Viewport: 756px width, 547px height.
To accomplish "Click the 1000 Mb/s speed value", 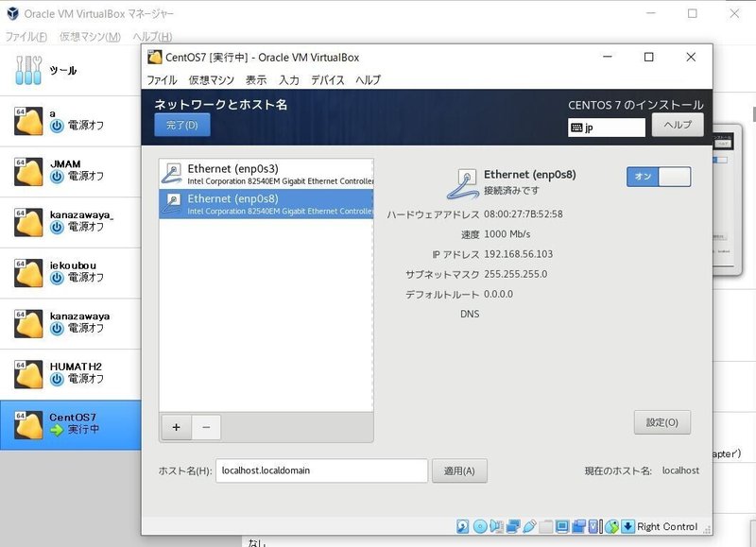I will coord(507,234).
